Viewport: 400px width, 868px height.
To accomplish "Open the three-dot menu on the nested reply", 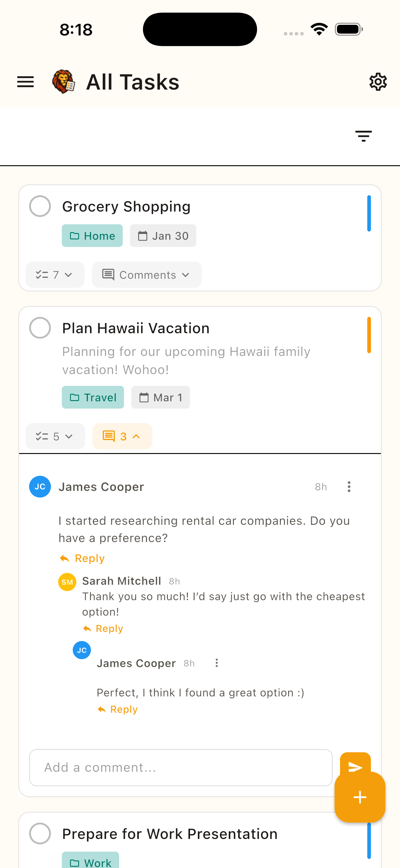I will (x=216, y=663).
